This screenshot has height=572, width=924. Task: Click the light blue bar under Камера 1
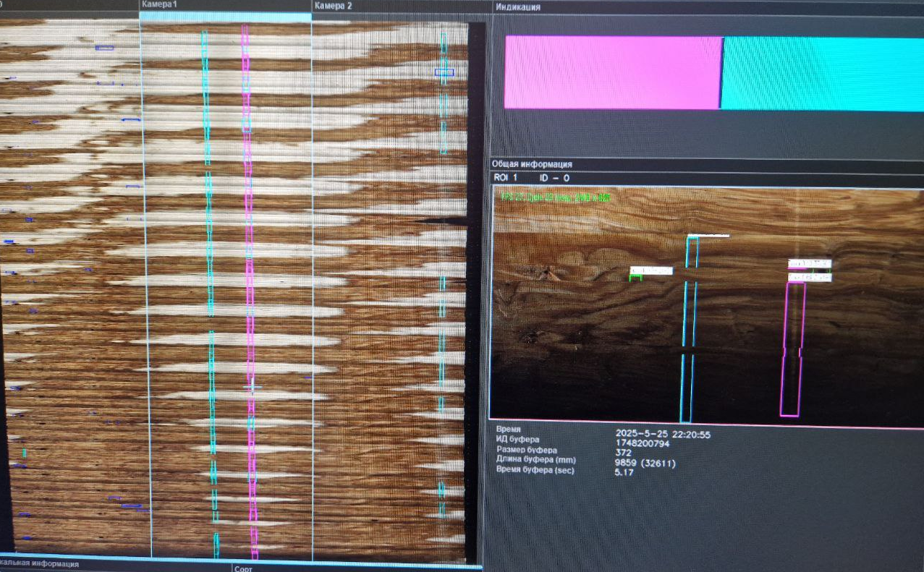(225, 17)
